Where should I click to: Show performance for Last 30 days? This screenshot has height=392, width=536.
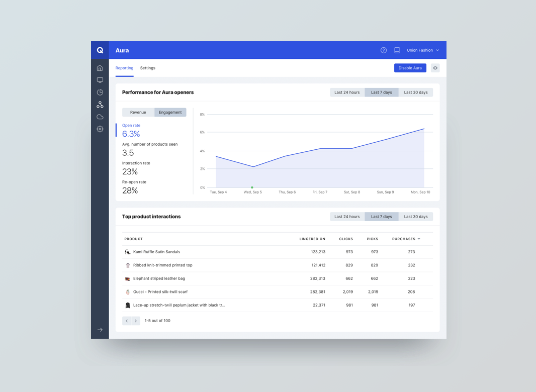pos(416,92)
